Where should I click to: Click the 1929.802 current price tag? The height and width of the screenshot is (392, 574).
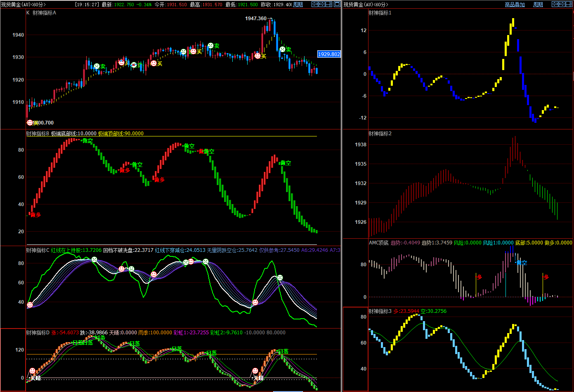click(329, 54)
